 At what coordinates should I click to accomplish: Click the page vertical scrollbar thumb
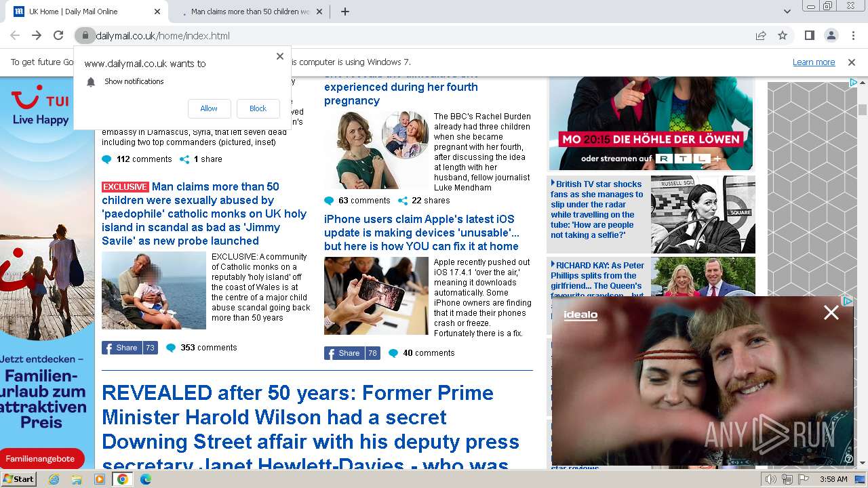coord(863,110)
